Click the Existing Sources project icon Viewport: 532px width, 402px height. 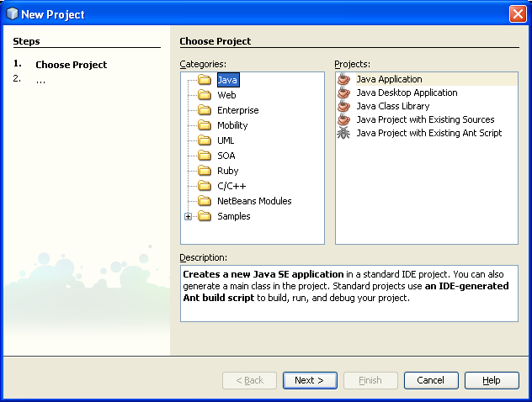(343, 119)
